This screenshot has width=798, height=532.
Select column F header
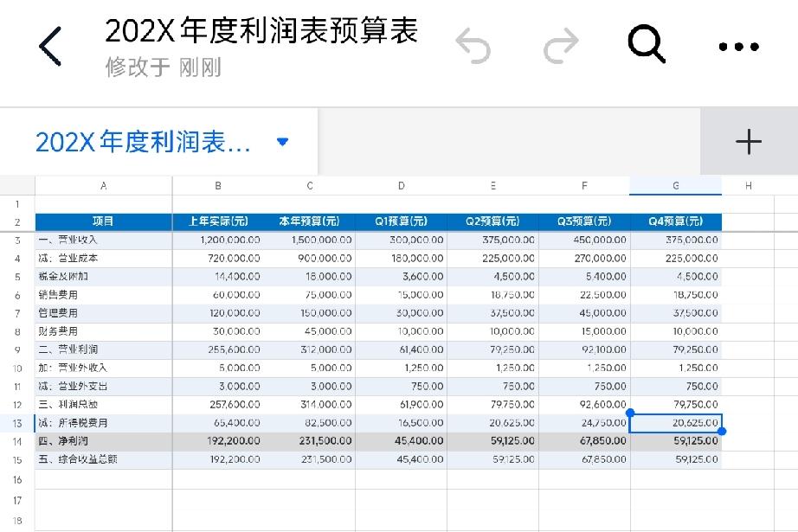click(584, 186)
